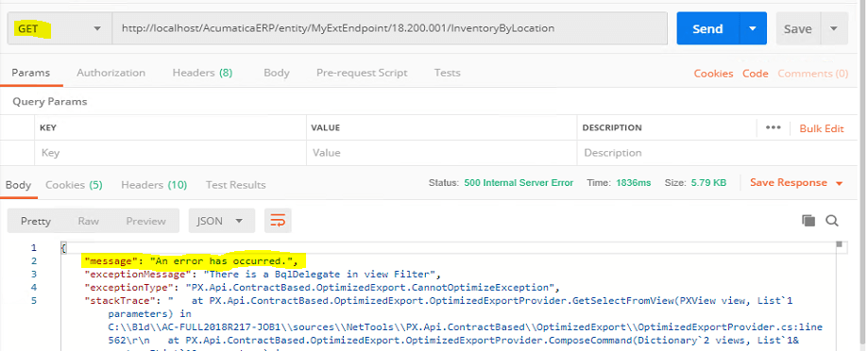Image resolution: width=868 pixels, height=351 pixels.
Task: Copy the response with the copy icon
Action: tap(808, 221)
